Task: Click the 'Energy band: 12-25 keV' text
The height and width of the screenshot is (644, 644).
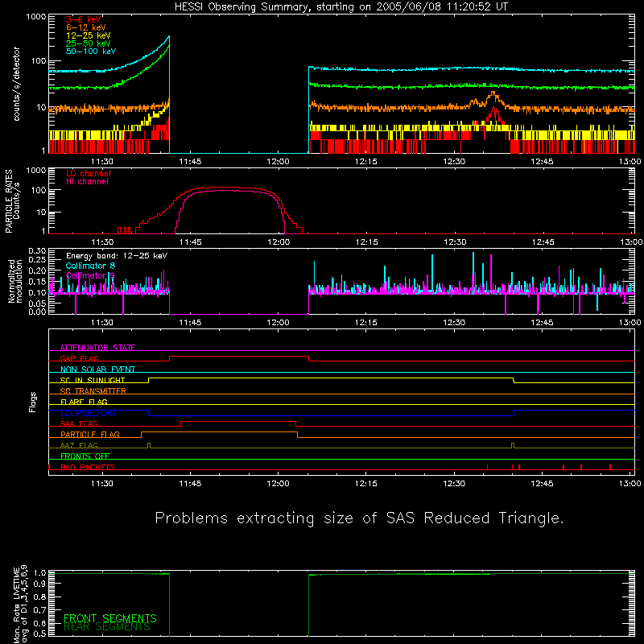Action: (x=117, y=256)
